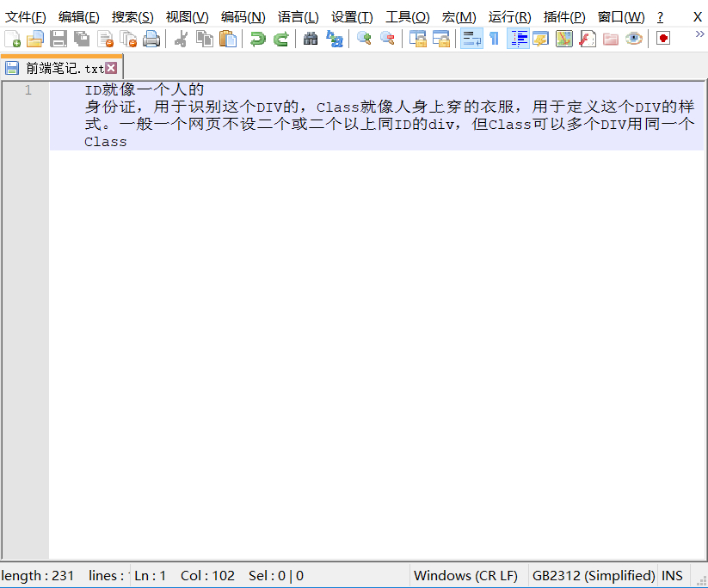Viewport: 708px width, 588px height.
Task: Click 'Col : 102' in status bar
Action: pyautogui.click(x=207, y=576)
